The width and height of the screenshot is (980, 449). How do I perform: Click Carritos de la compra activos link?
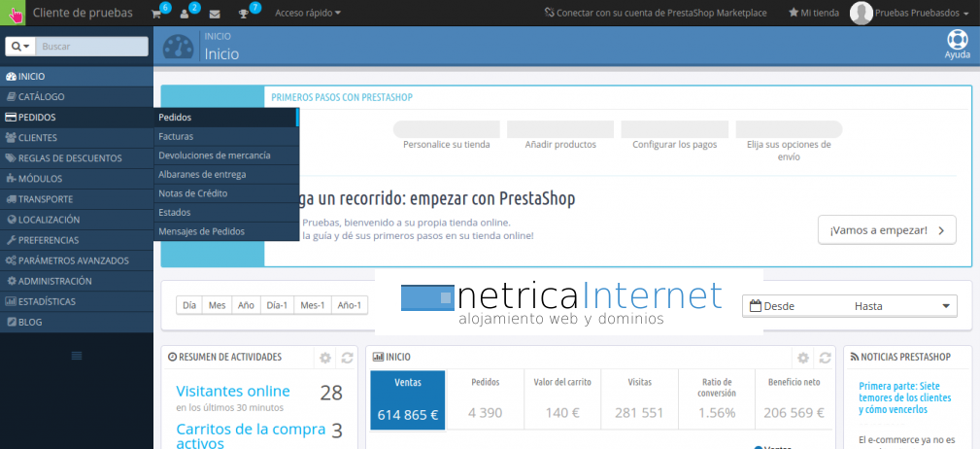click(251, 436)
